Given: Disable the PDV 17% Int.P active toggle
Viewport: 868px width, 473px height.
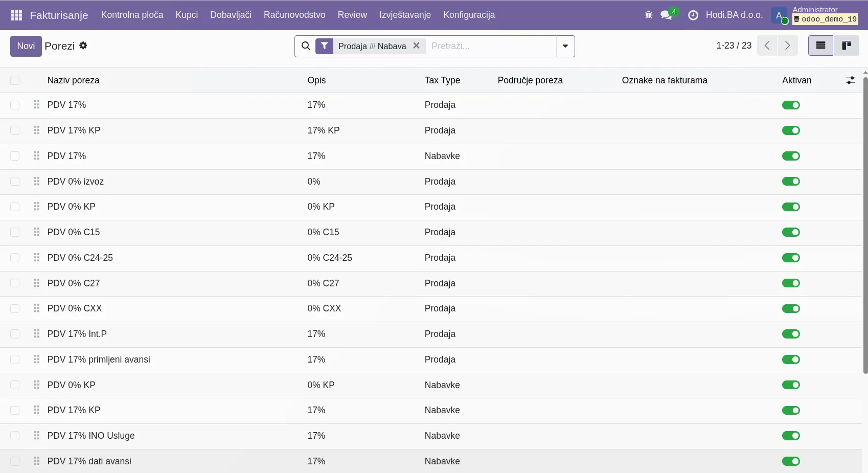Looking at the screenshot, I should click(x=791, y=334).
